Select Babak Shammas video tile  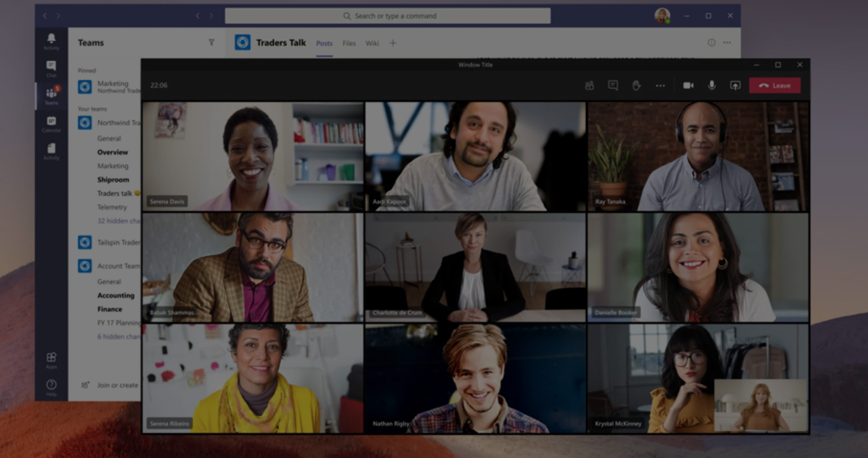pyautogui.click(x=253, y=267)
